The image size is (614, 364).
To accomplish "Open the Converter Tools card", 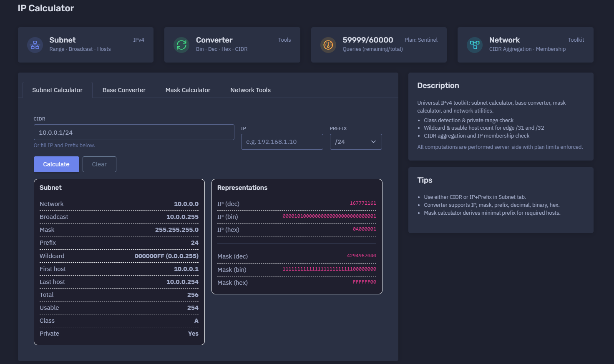I will pyautogui.click(x=232, y=45).
